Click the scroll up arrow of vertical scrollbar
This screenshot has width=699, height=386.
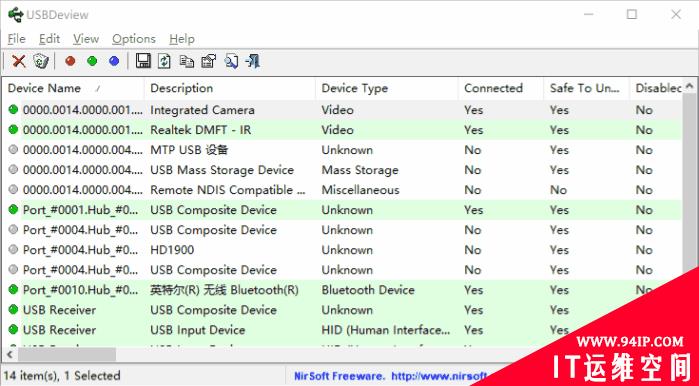(689, 85)
